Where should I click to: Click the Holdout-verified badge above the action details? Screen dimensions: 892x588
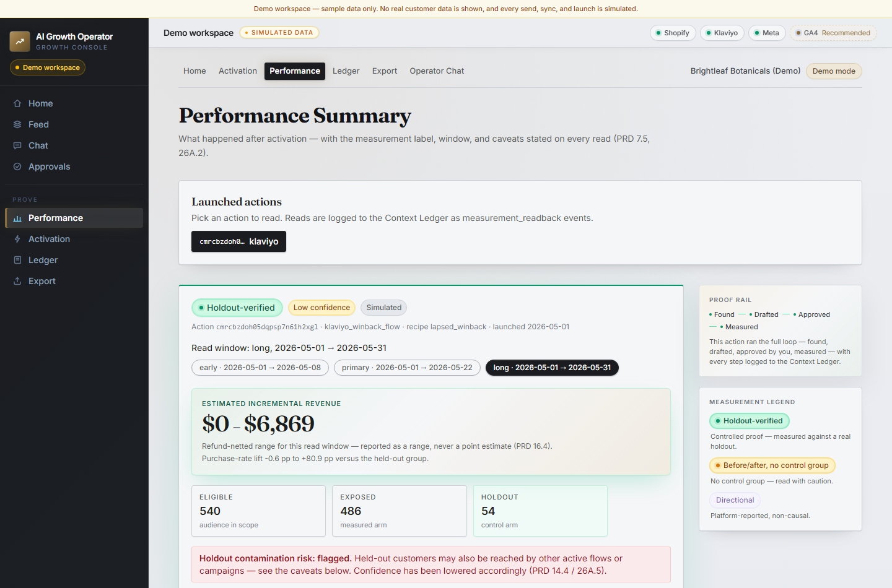point(237,308)
